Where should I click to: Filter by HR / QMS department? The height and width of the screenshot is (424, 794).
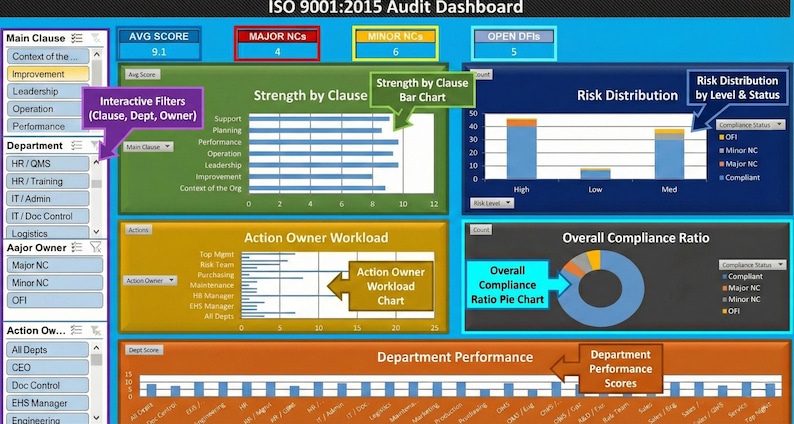click(x=48, y=164)
